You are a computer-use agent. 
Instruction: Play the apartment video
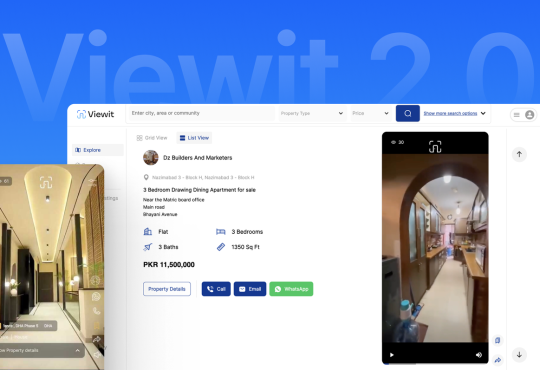pyautogui.click(x=392, y=355)
